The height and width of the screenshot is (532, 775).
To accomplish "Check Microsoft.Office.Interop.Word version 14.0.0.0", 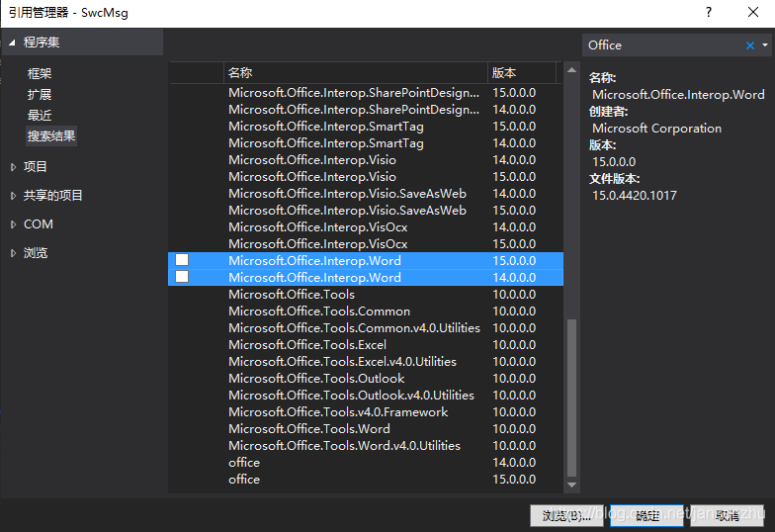I will 182,277.
